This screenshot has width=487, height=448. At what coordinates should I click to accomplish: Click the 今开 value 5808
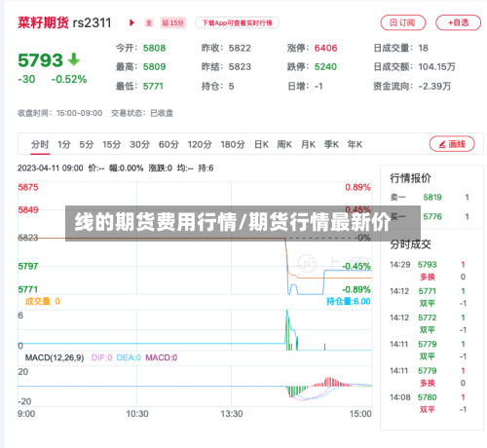[x=154, y=48]
